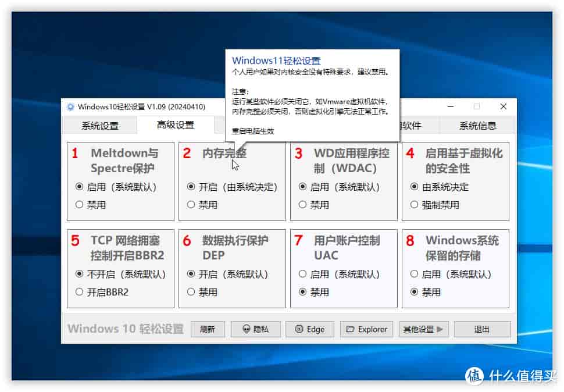Click the skull icon on 隐私 button
The image size is (564, 392).
pyautogui.click(x=247, y=329)
